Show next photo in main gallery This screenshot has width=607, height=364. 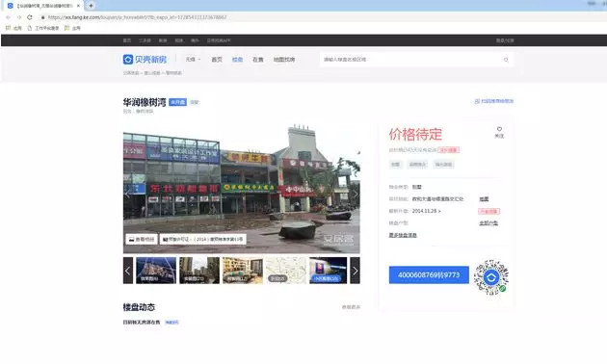pos(356,195)
